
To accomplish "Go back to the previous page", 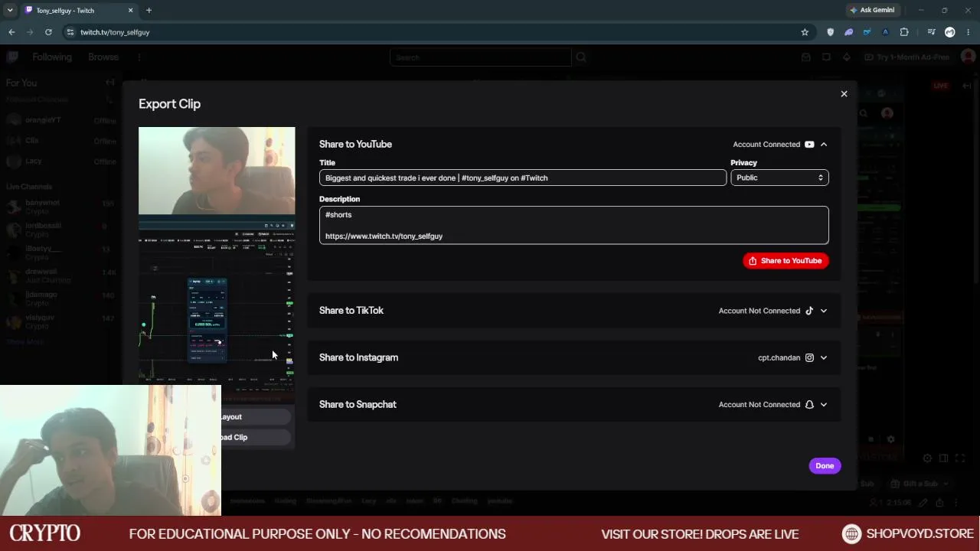I will 11,32.
